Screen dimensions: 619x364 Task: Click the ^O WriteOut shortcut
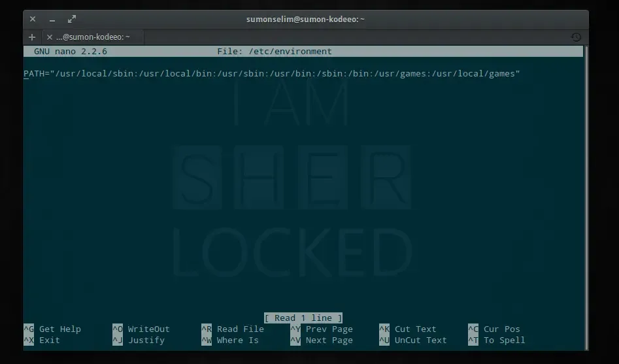click(x=141, y=329)
